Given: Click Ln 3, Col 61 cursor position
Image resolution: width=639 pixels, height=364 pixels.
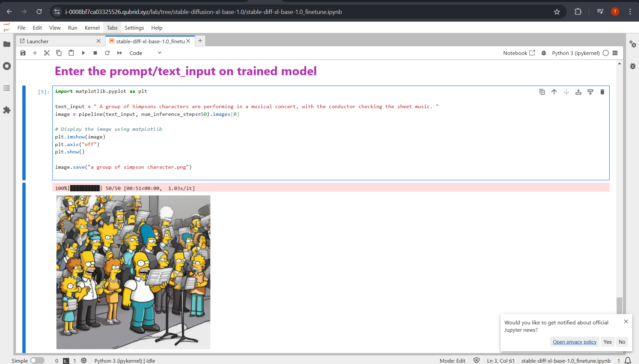Looking at the screenshot, I should [x=500, y=361].
